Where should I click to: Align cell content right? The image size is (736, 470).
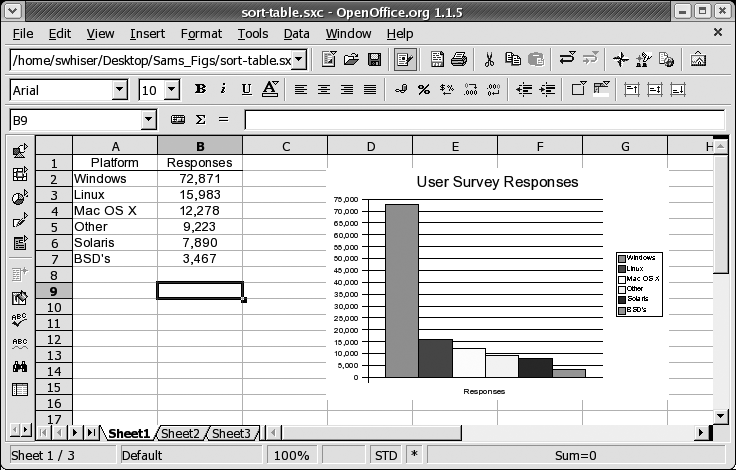pyautogui.click(x=347, y=89)
